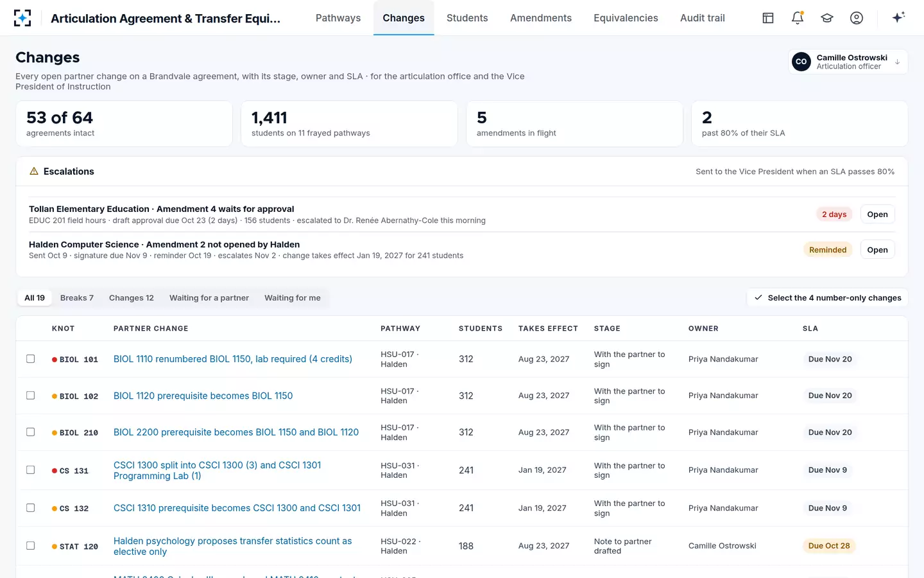
Task: Click the graduation cap icon
Action: point(827,18)
